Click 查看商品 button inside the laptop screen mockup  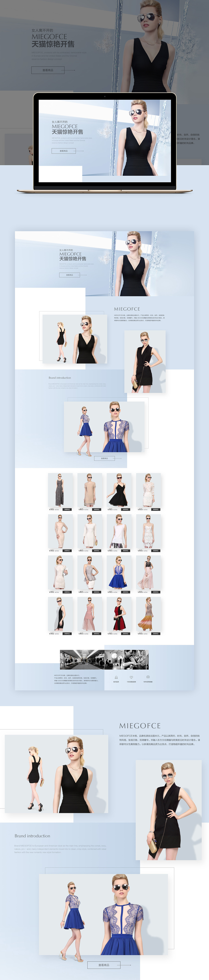point(64,151)
